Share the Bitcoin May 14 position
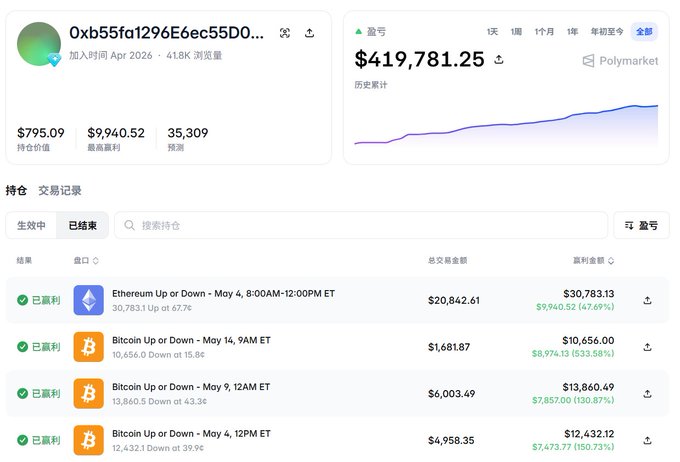 [x=647, y=347]
